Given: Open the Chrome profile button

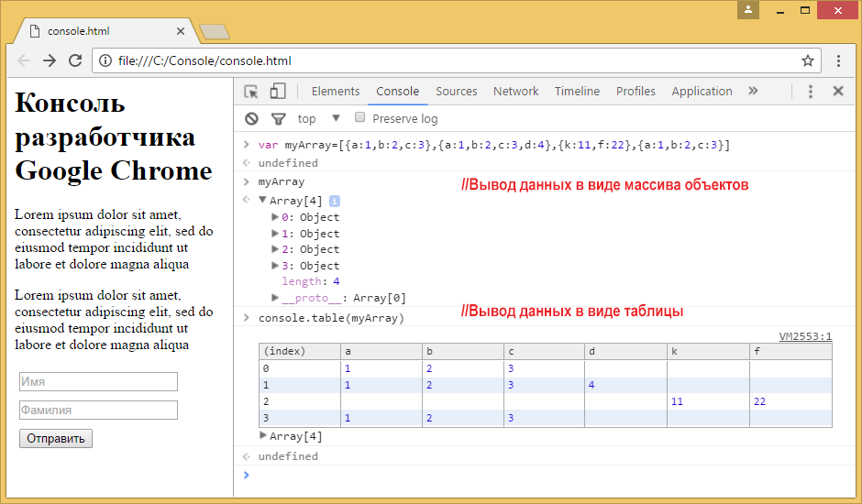Looking at the screenshot, I should [748, 10].
